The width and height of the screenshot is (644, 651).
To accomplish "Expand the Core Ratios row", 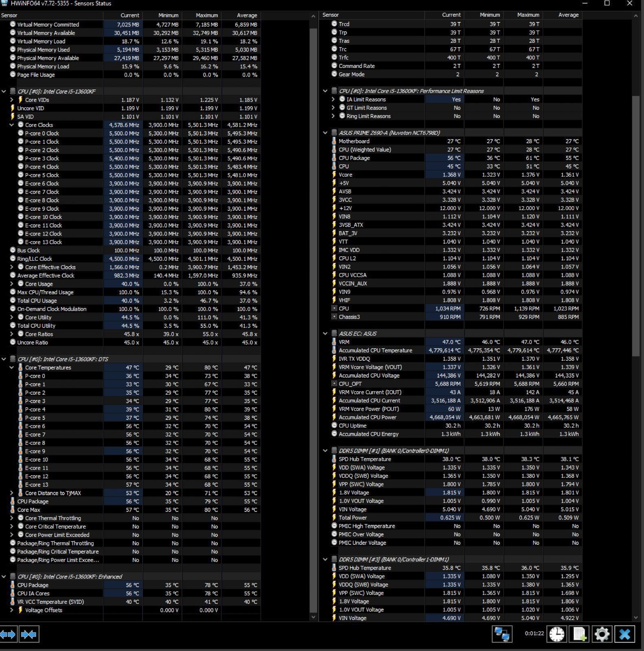I will [12, 334].
